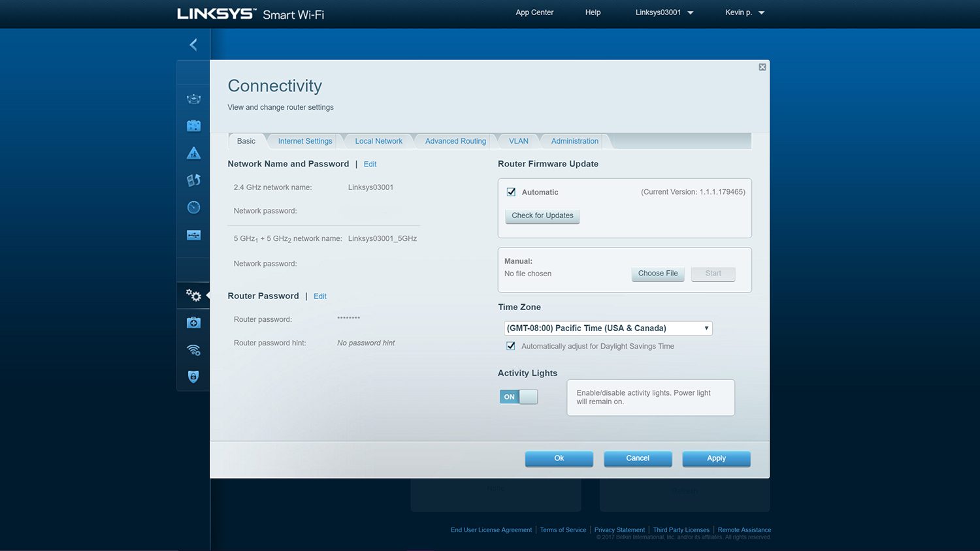
Task: Switch Activity Lights toggle off
Action: [x=519, y=397]
